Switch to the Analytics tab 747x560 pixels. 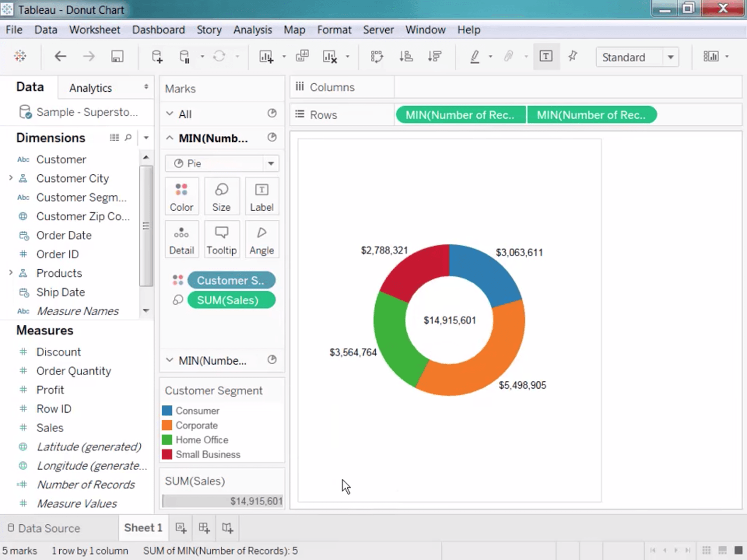[90, 87]
